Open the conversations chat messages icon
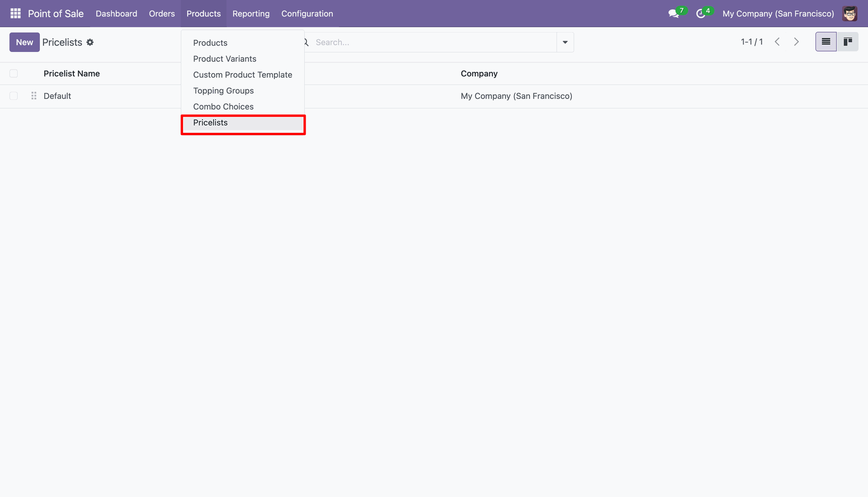The height and width of the screenshot is (497, 868). click(674, 14)
